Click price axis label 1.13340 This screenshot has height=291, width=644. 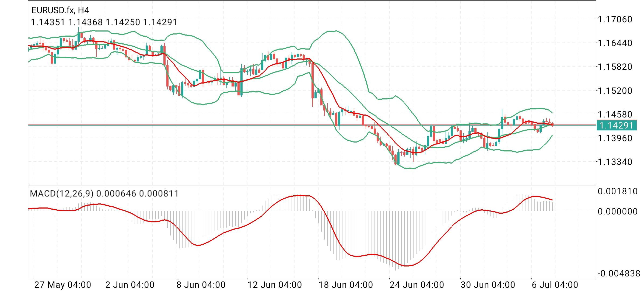tap(615, 162)
